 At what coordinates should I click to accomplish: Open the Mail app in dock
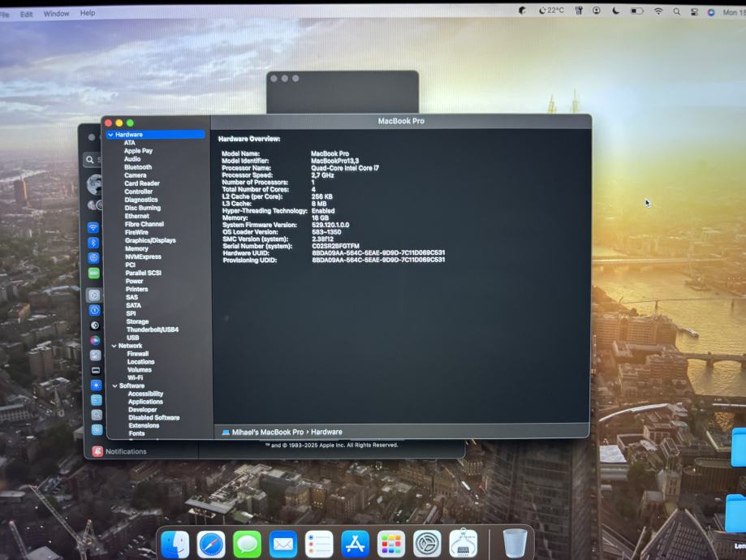[283, 543]
